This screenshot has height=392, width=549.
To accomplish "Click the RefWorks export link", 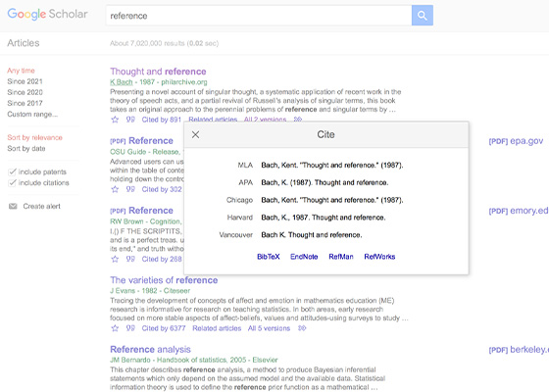I will click(x=379, y=257).
